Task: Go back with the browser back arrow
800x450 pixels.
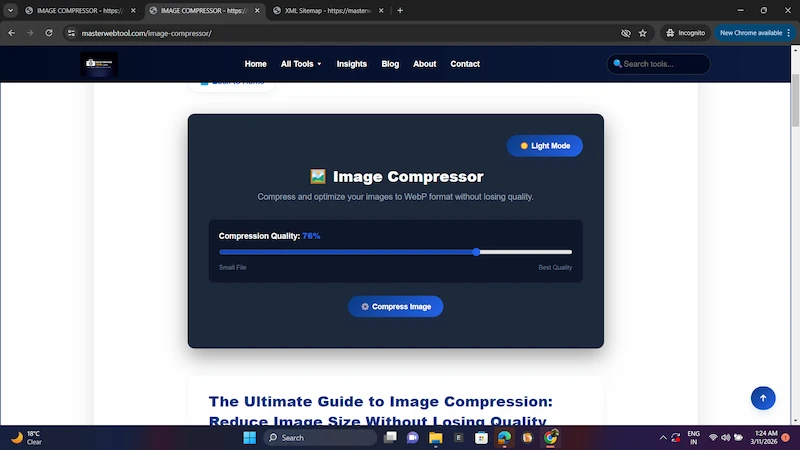Action: click(x=11, y=33)
